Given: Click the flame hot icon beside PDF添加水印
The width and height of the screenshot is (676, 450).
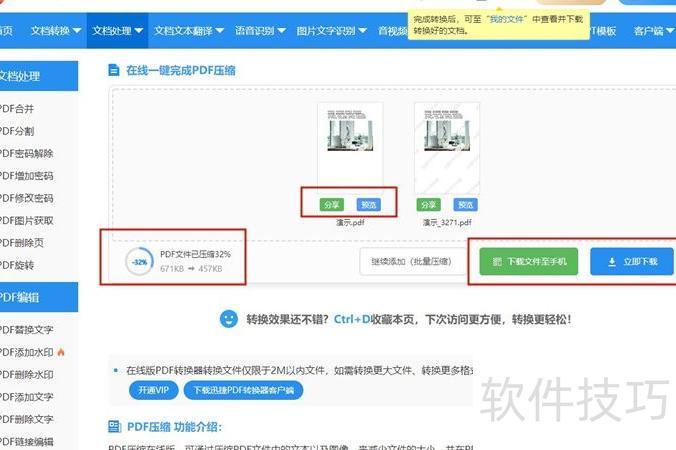Looking at the screenshot, I should tap(61, 352).
